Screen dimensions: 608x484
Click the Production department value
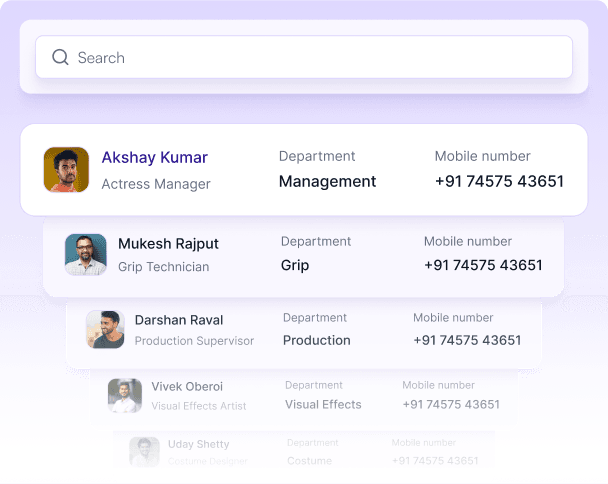click(x=316, y=340)
